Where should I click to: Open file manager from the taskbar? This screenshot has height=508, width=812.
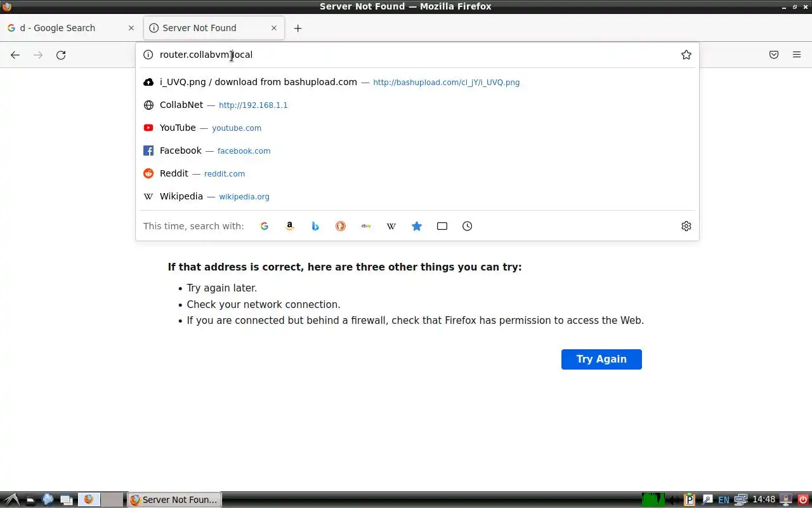click(30, 500)
